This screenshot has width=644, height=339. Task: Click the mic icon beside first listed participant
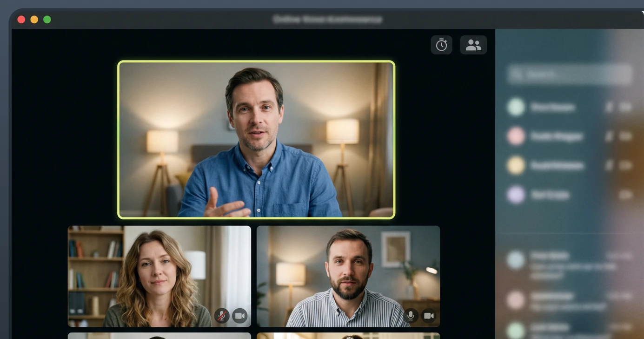(609, 107)
